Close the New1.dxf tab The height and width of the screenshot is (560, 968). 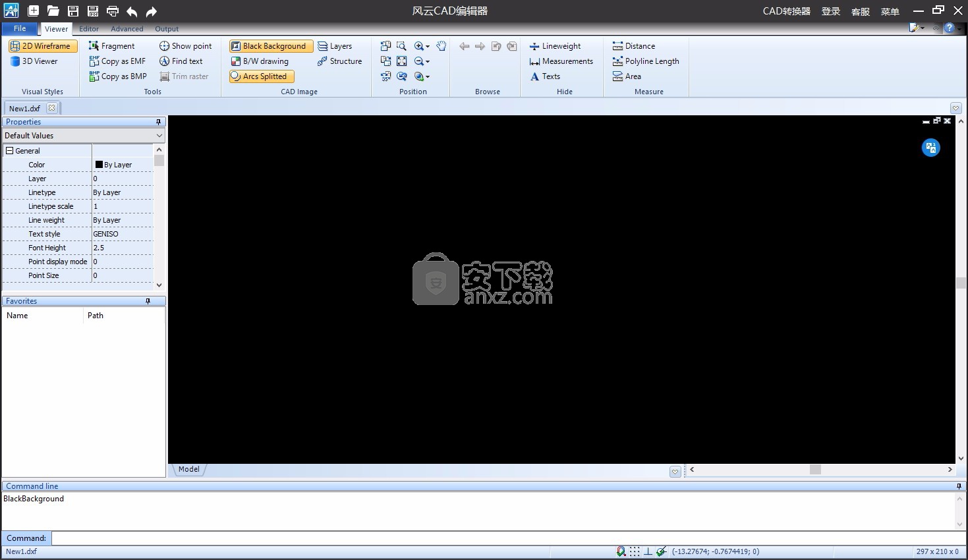coord(52,108)
